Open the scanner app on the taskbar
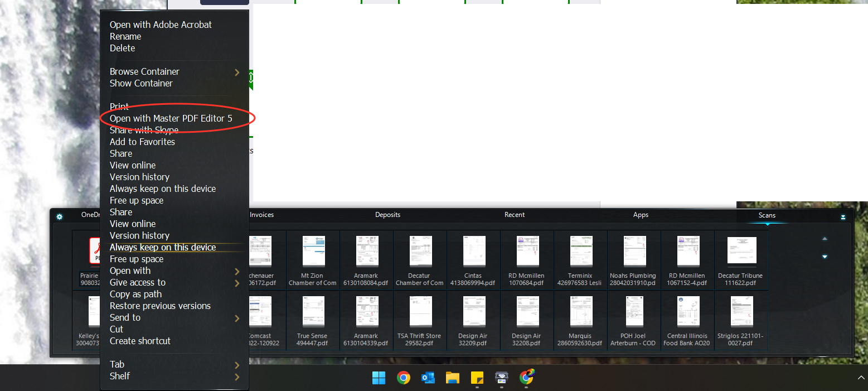Image resolution: width=868 pixels, height=391 pixels. click(x=501, y=378)
